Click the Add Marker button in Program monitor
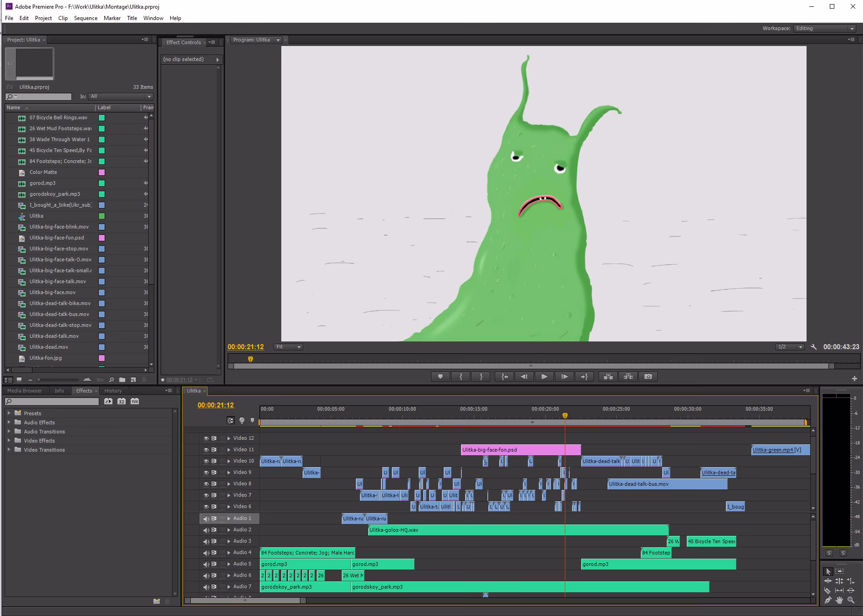863x616 pixels. tap(440, 377)
